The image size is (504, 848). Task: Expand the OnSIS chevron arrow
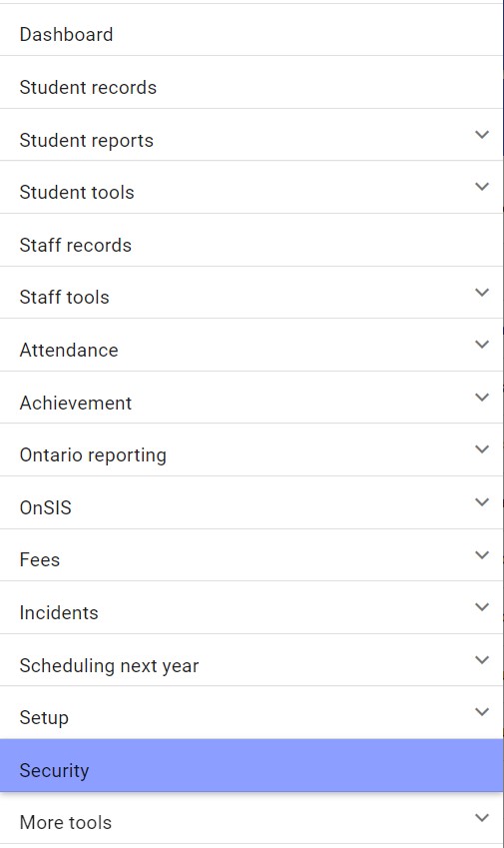(x=482, y=502)
